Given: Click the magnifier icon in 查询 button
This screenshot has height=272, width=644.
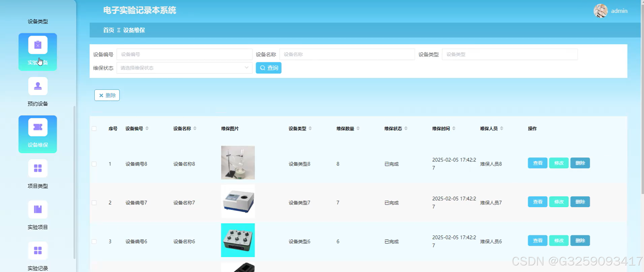Looking at the screenshot, I should [x=262, y=68].
